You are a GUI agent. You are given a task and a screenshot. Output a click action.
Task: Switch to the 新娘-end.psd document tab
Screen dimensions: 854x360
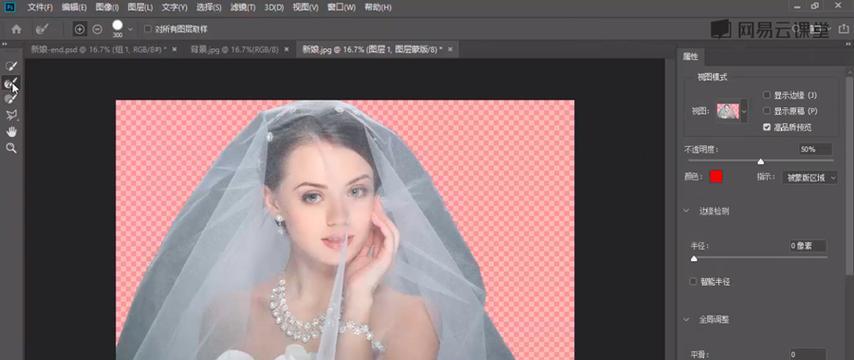coord(99,49)
